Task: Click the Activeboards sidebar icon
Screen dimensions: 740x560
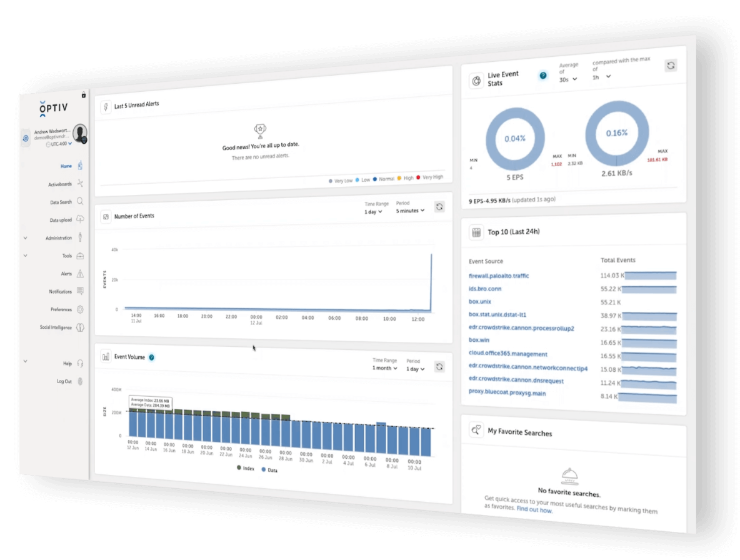Action: point(80,184)
